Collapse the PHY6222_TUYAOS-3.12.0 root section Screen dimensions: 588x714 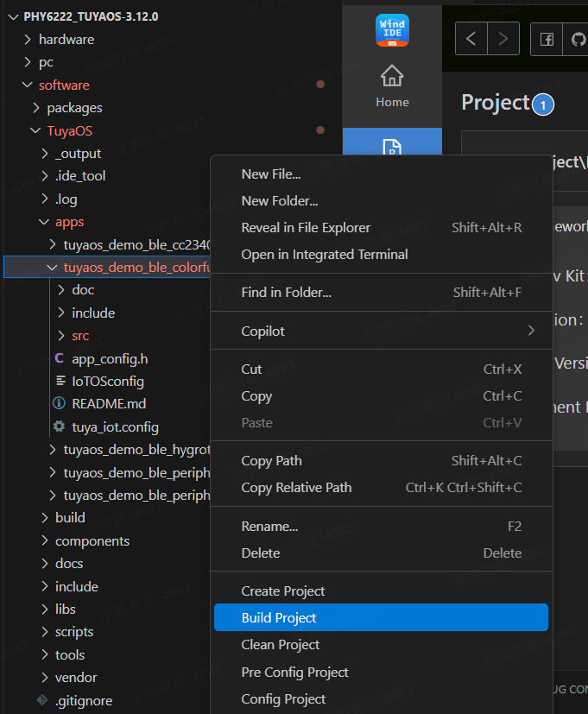[85, 16]
